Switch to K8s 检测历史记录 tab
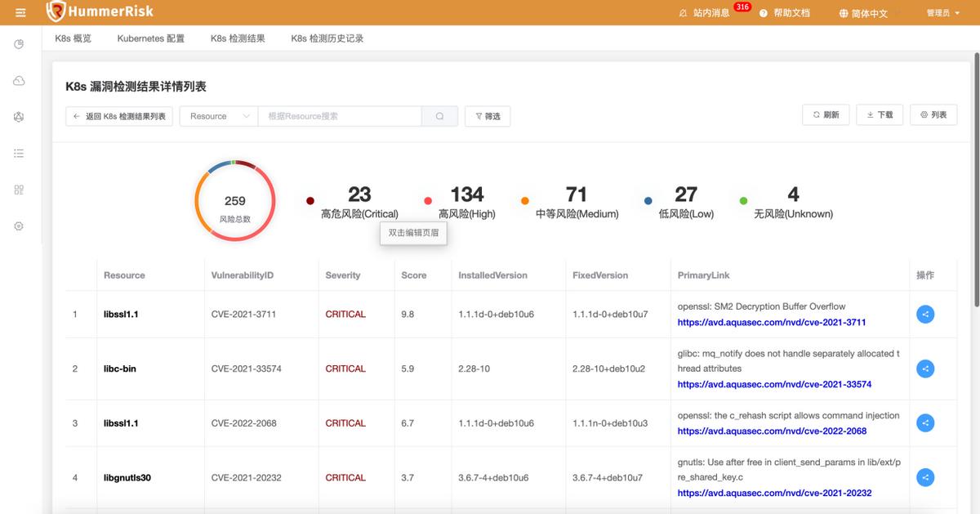The height and width of the screenshot is (514, 980). point(327,37)
